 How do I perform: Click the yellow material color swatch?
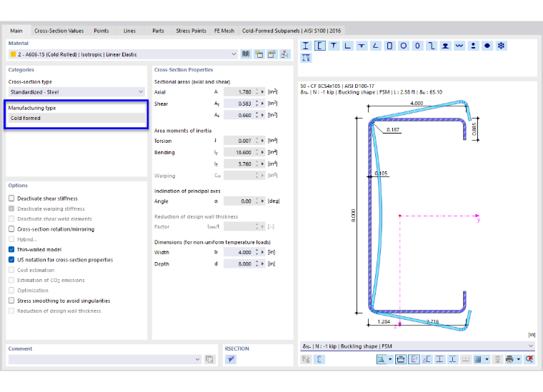13,54
